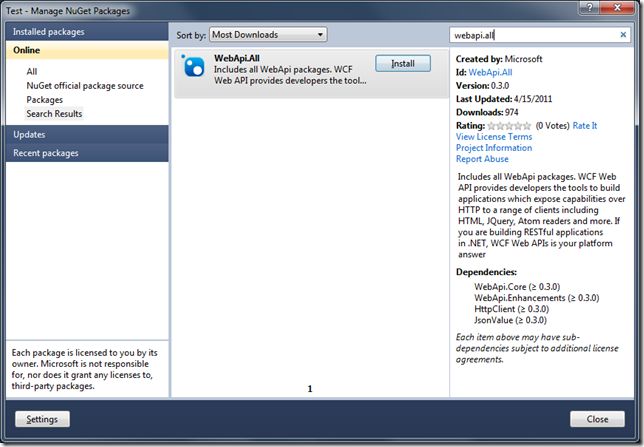The width and height of the screenshot is (644, 447).
Task: Expand the Recent packages section
Action: tap(87, 153)
